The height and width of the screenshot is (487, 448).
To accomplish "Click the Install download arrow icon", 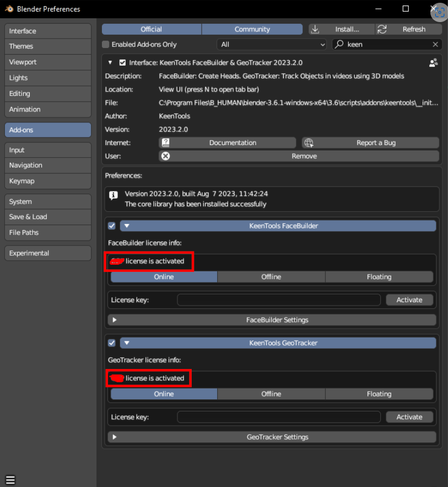I will pyautogui.click(x=315, y=29).
